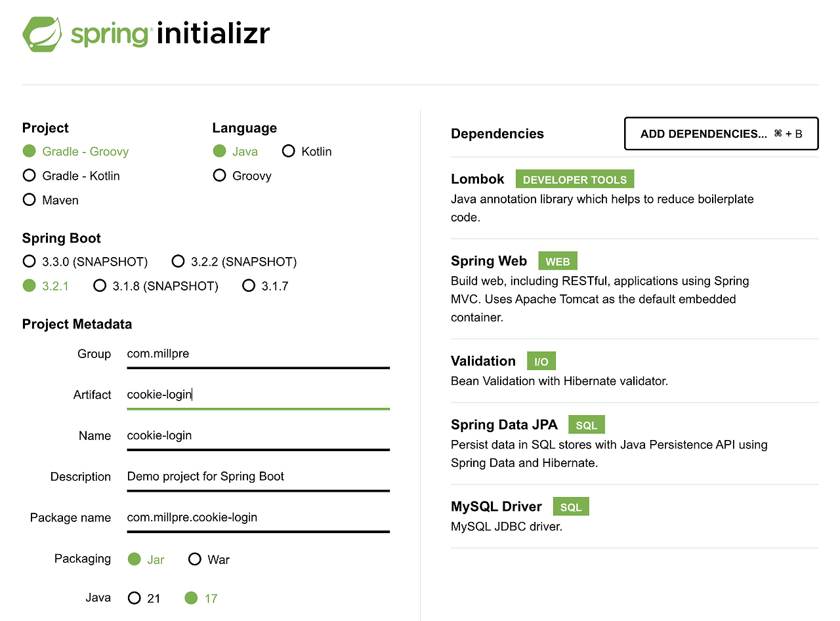Image resolution: width=840 pixels, height=621 pixels.
Task: Edit the Artifact text field
Action: click(258, 394)
